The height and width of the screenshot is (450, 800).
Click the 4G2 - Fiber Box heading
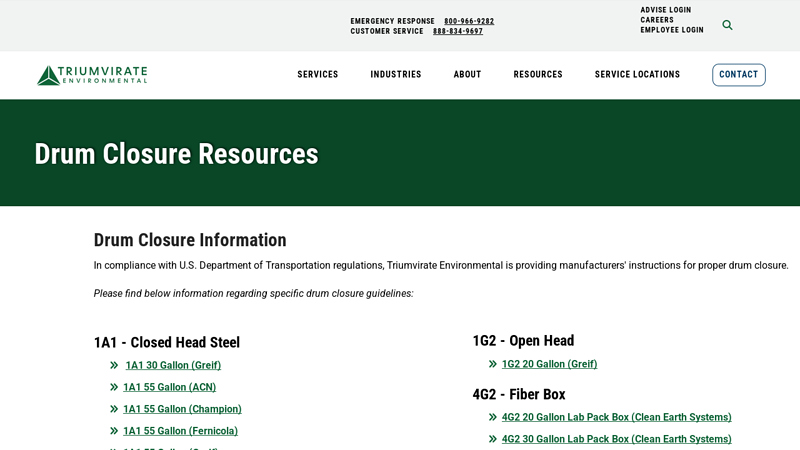[x=519, y=394]
